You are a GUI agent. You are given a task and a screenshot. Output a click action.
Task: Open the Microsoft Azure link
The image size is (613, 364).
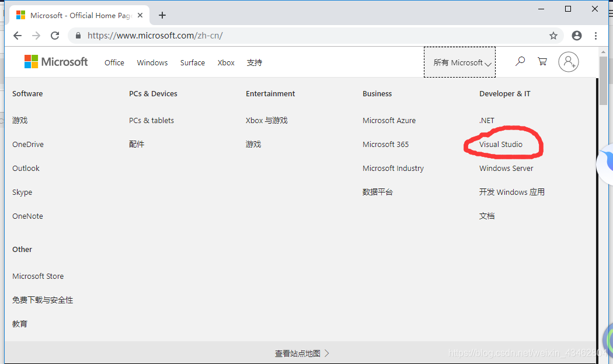[389, 120]
